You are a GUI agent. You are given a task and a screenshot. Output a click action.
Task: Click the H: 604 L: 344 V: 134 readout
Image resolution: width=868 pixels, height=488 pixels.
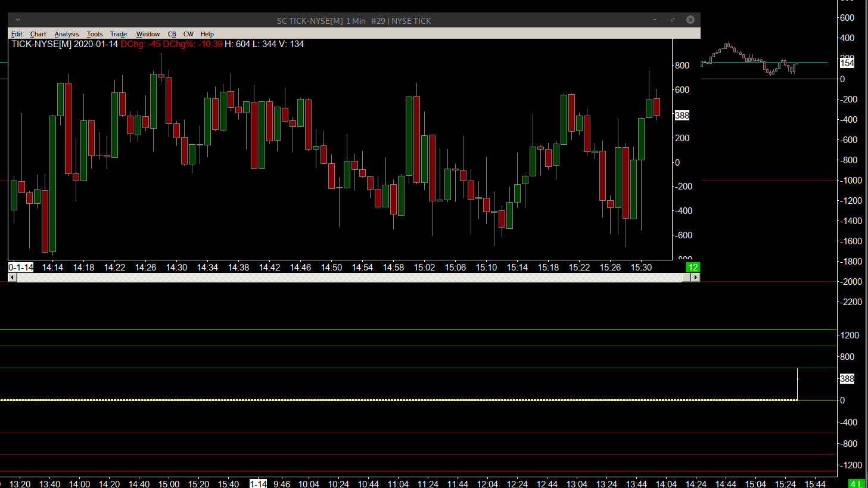pyautogui.click(x=264, y=44)
